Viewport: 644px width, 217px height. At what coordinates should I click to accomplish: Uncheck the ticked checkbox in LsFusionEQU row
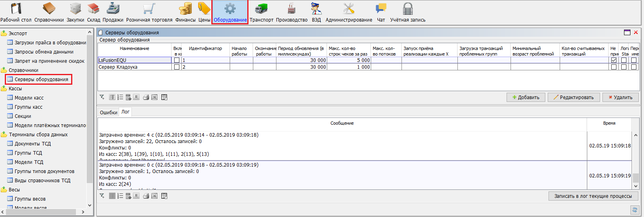pos(614,60)
